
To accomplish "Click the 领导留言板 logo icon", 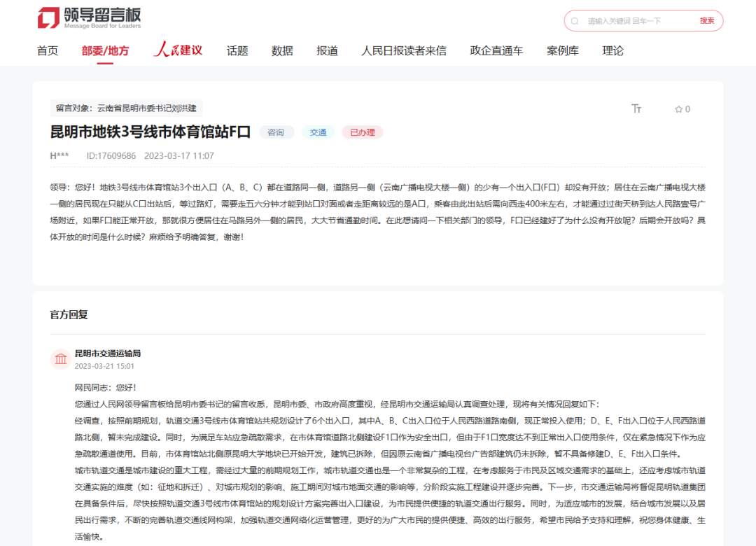I will (48, 18).
